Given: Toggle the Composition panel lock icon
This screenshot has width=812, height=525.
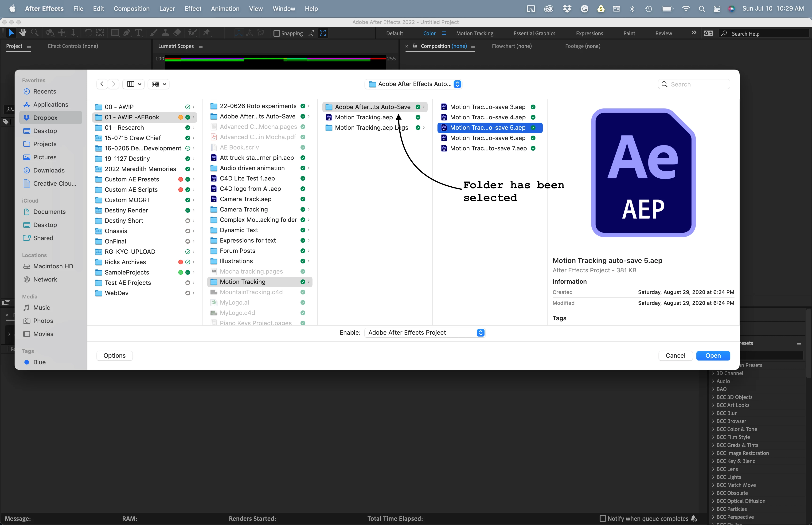Looking at the screenshot, I should 415,46.
